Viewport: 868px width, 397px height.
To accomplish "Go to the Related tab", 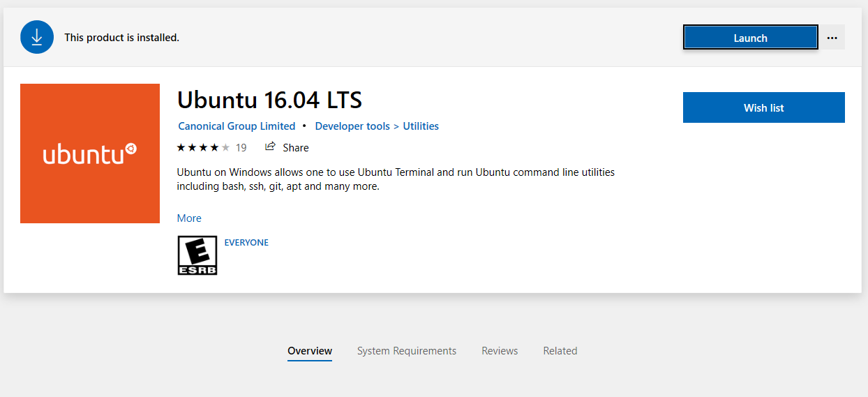I will coord(560,351).
